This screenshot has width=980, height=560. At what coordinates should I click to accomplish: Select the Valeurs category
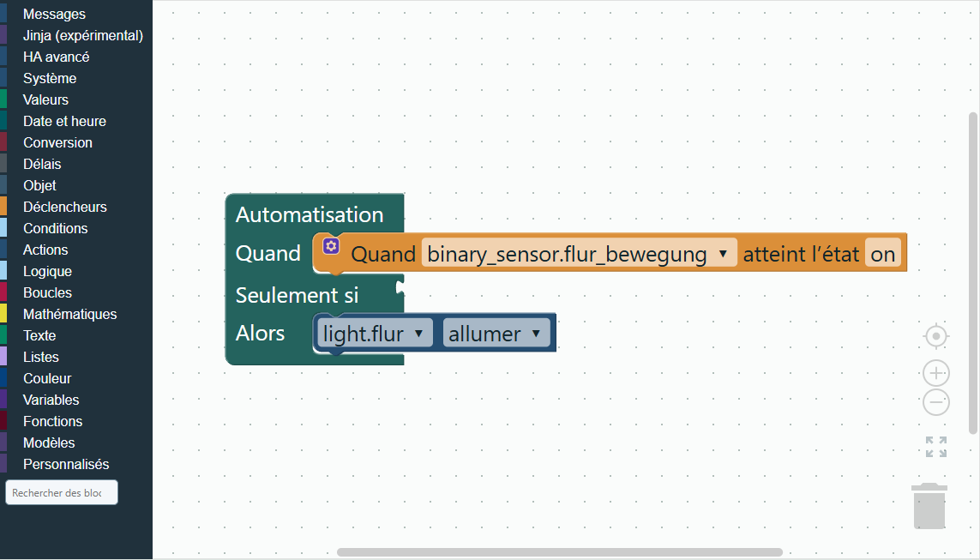76,99
